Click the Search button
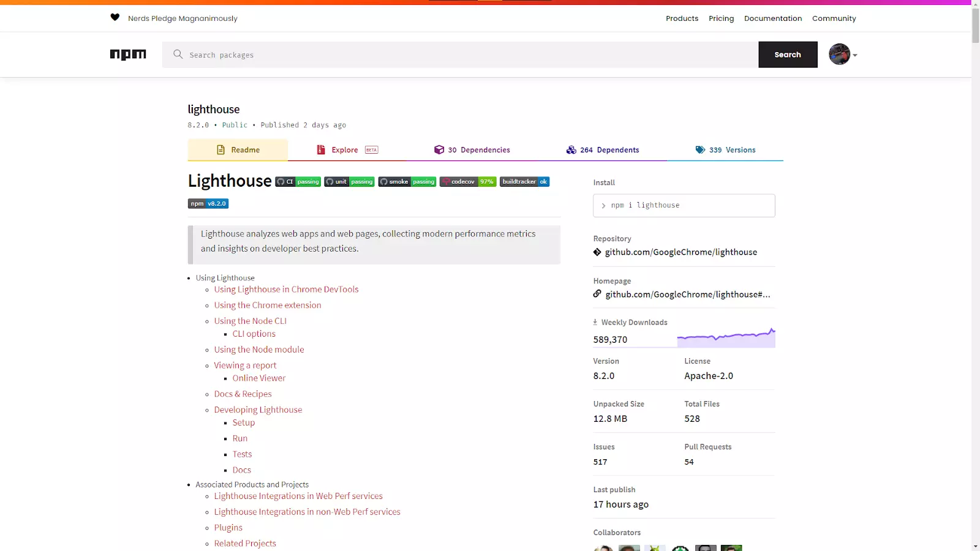Viewport: 980px width, 551px height. [x=788, y=54]
